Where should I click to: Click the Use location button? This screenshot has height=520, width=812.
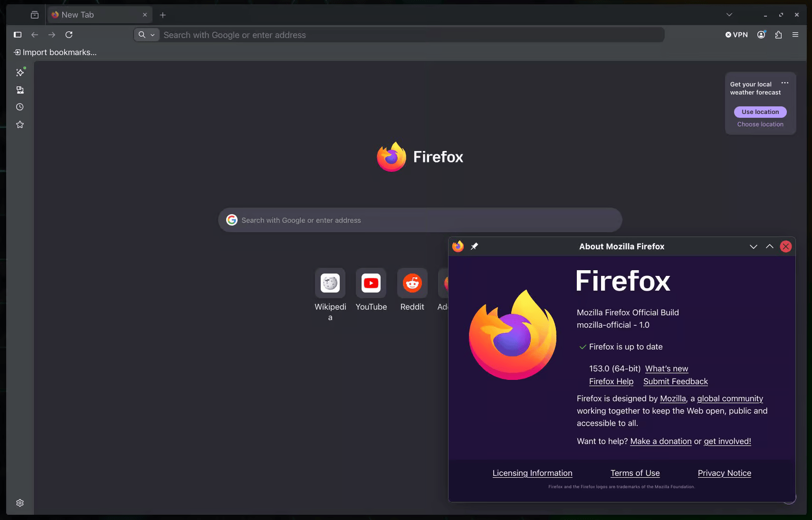click(x=760, y=112)
